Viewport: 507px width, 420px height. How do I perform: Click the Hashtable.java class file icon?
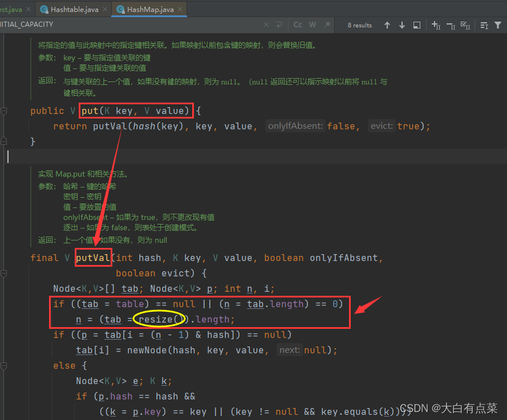click(x=44, y=9)
